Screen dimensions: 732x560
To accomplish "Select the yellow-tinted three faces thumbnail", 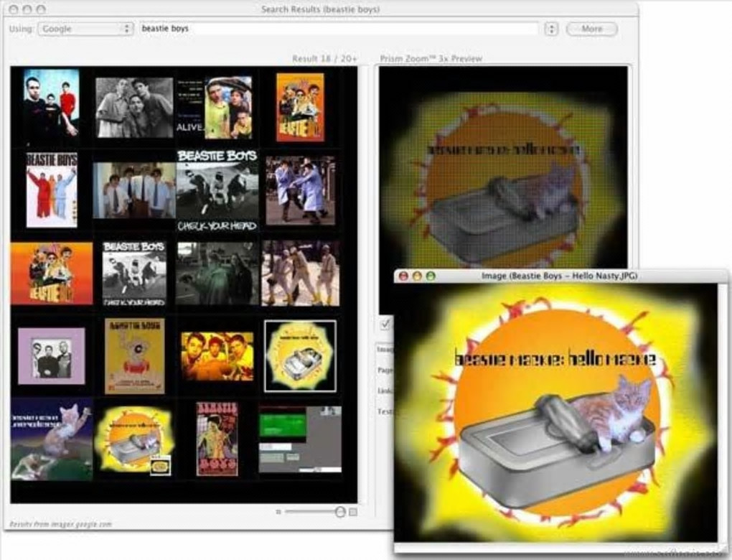I will (x=217, y=356).
